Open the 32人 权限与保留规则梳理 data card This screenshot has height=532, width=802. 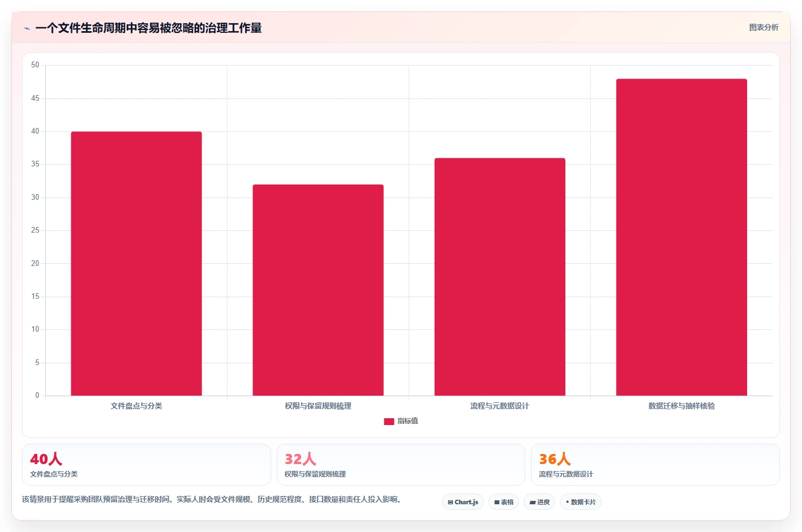pyautogui.click(x=401, y=465)
